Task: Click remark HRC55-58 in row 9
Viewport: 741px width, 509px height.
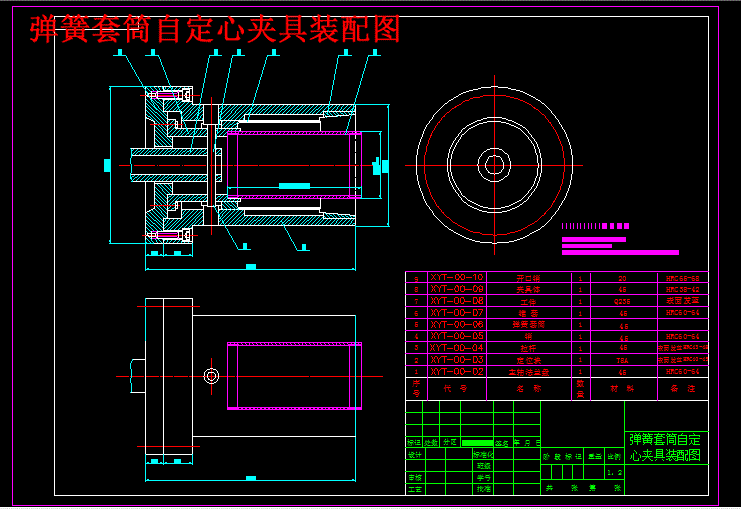Action: 682,278
